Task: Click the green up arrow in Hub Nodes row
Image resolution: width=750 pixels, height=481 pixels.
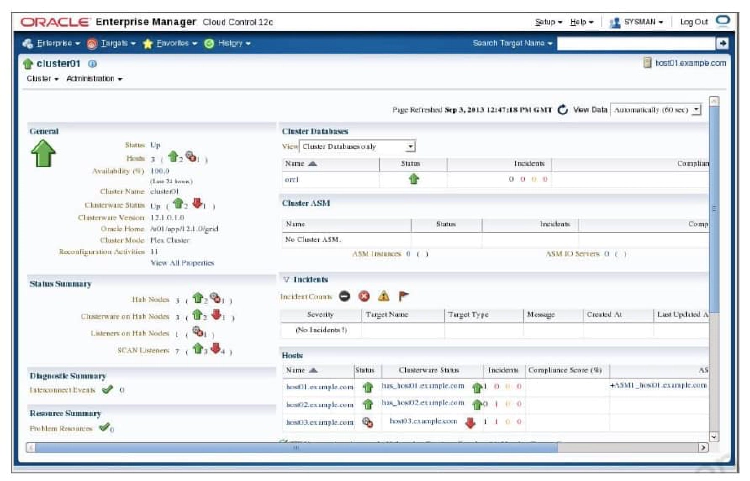Action: pos(198,298)
